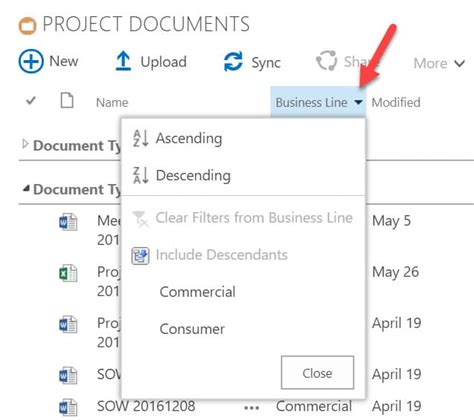
Task: Choose Include Descendants menu option
Action: 222,255
